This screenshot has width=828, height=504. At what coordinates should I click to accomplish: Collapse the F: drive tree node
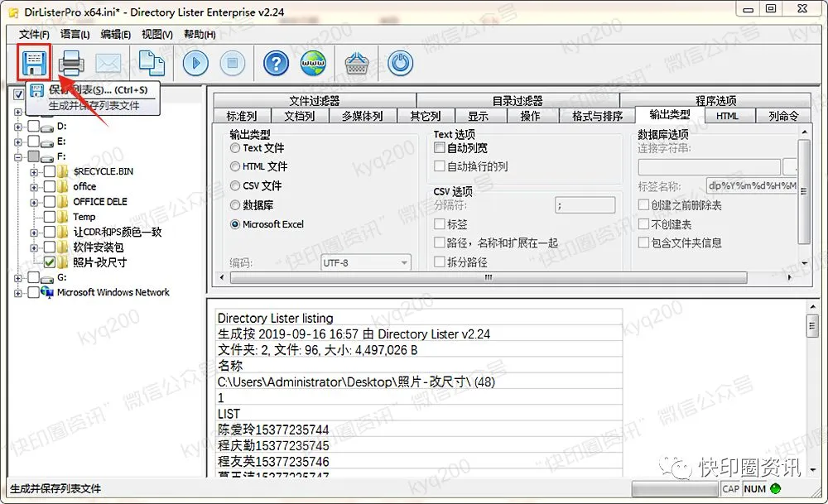click(x=18, y=156)
